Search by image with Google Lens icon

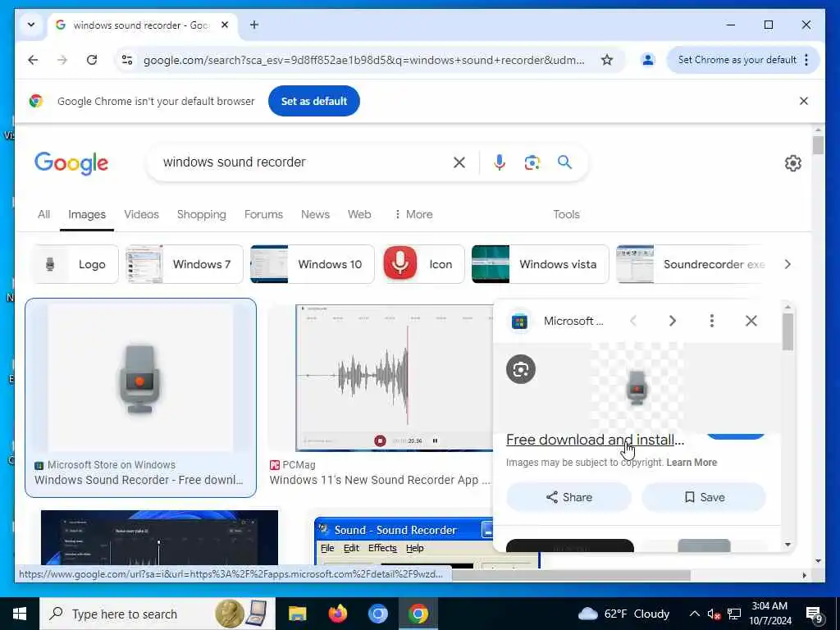532,162
